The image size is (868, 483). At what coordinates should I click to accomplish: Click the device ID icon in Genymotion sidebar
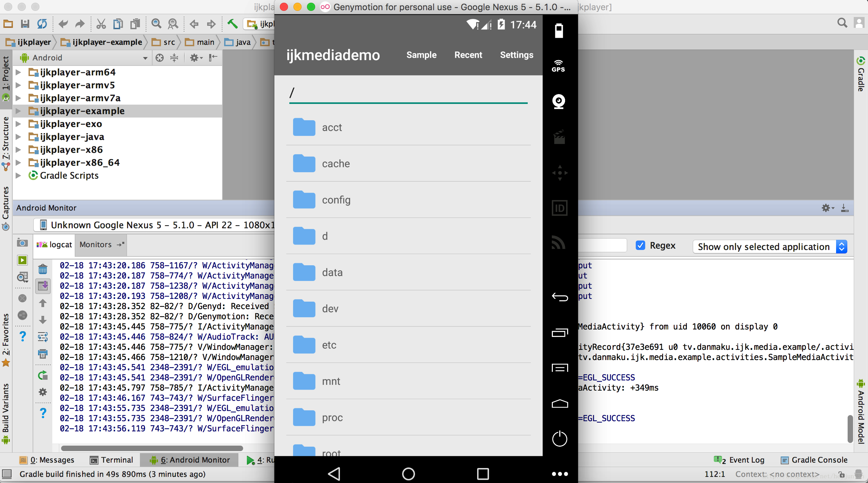pos(559,208)
